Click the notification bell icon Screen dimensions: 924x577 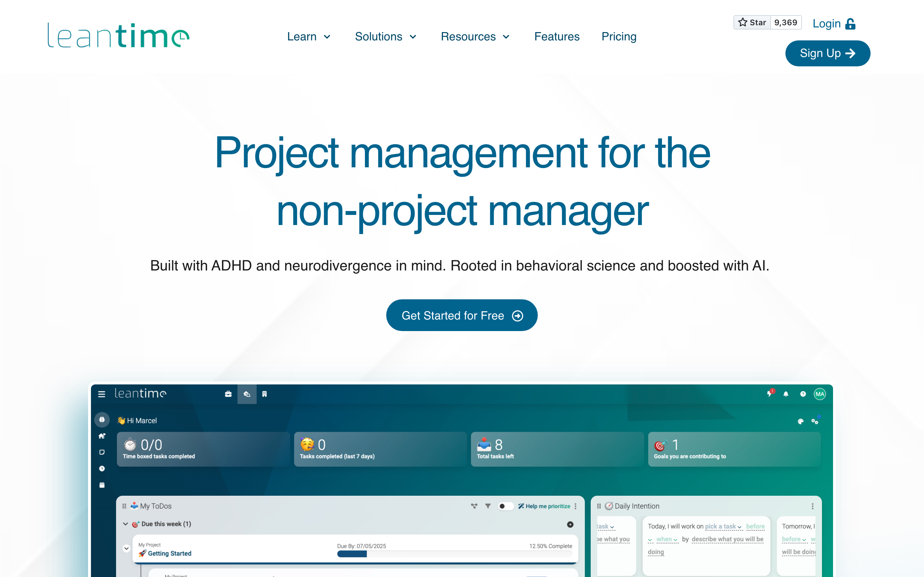[786, 394]
